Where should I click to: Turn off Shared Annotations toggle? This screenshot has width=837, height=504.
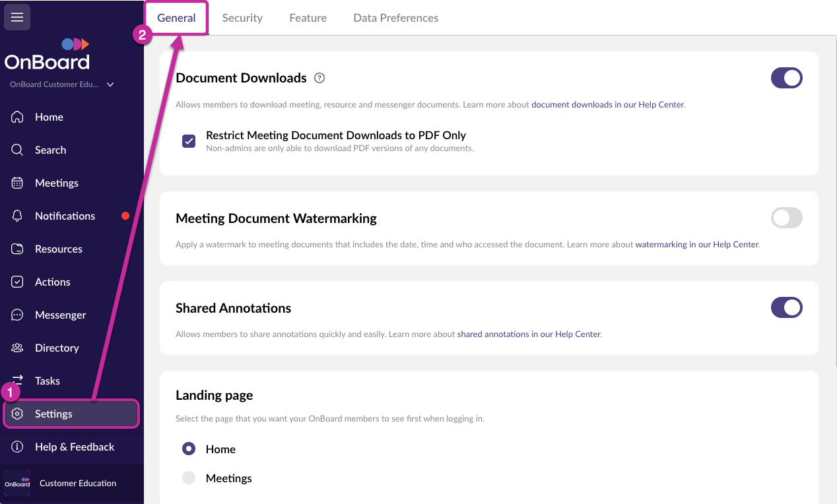(x=786, y=307)
